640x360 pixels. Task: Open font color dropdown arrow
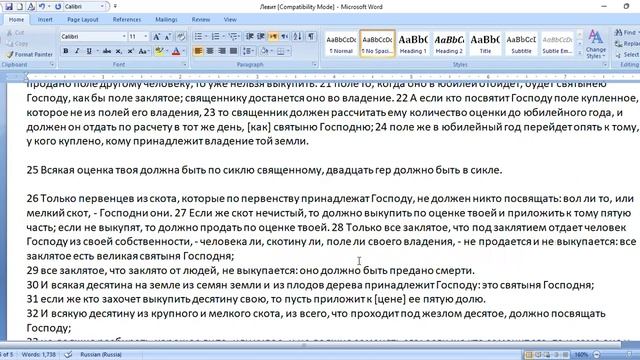coord(184,51)
